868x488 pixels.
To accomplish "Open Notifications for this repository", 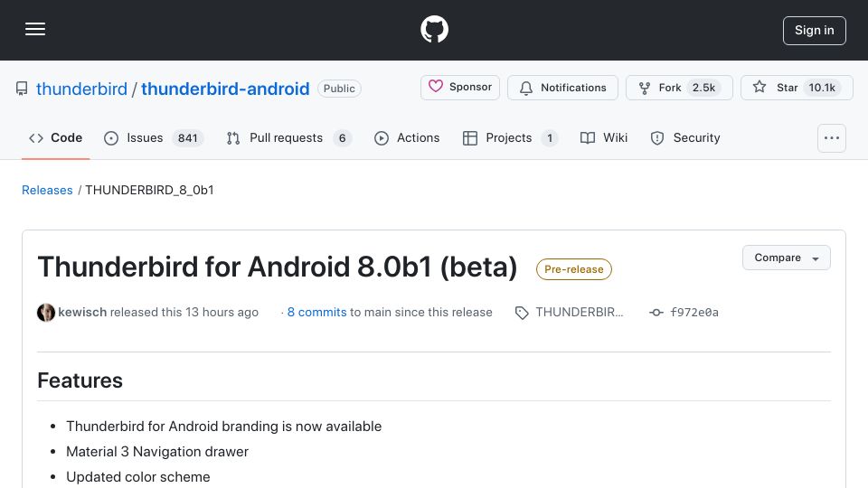I will 562,88.
